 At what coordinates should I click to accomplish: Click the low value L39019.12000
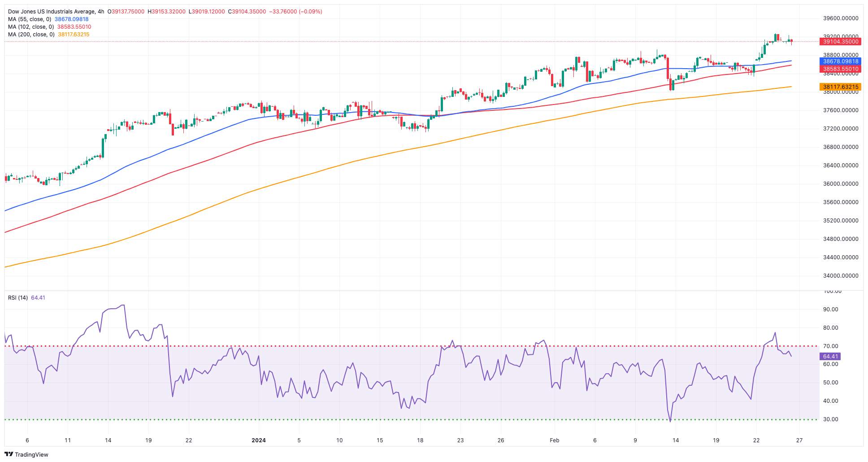point(207,12)
